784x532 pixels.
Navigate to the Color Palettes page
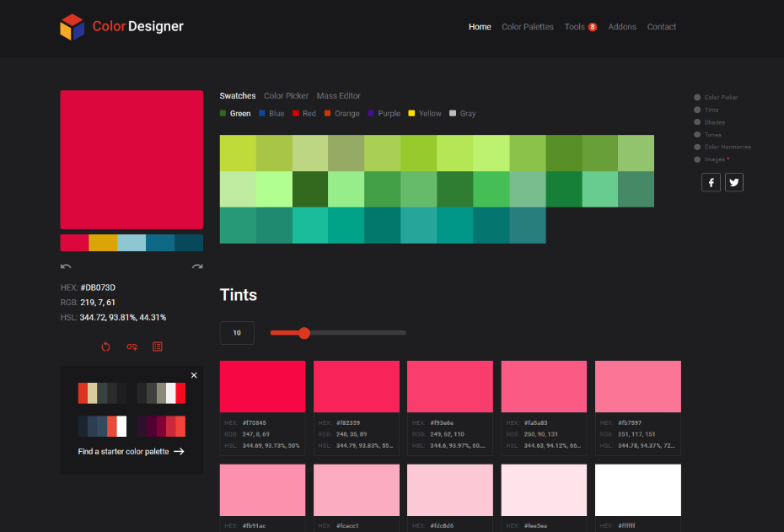[528, 26]
